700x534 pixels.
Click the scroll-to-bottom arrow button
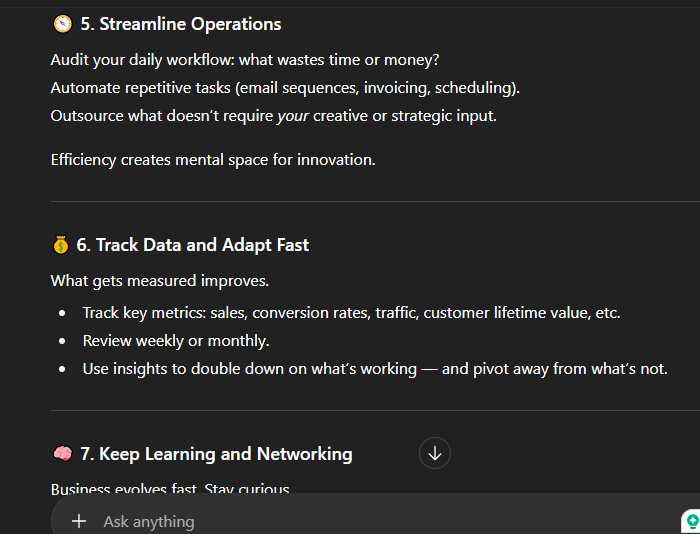tap(435, 453)
